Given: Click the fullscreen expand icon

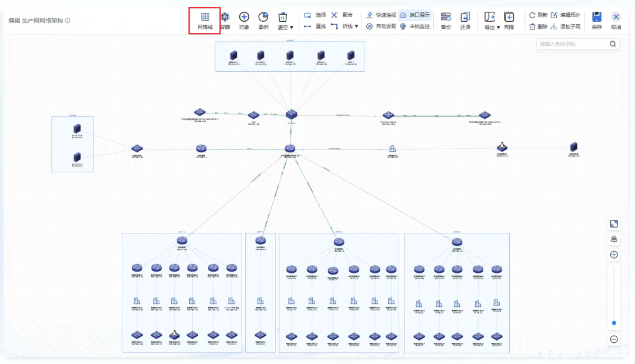Looking at the screenshot, I should pos(614,223).
